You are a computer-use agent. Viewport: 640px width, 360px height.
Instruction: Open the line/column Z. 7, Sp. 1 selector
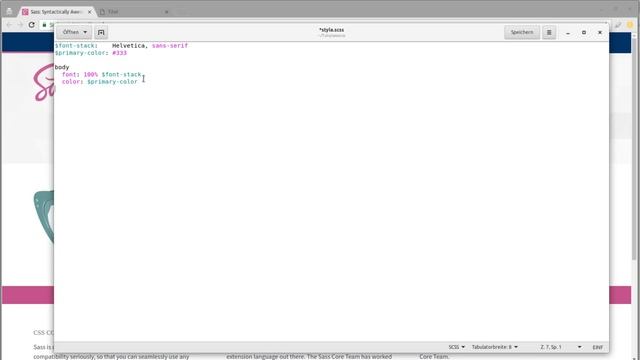coord(561,347)
